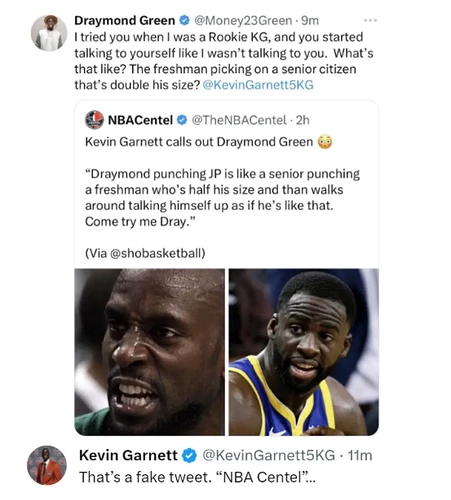Open the @Money23Green handle
This screenshot has width=451, height=500.
pyautogui.click(x=243, y=21)
